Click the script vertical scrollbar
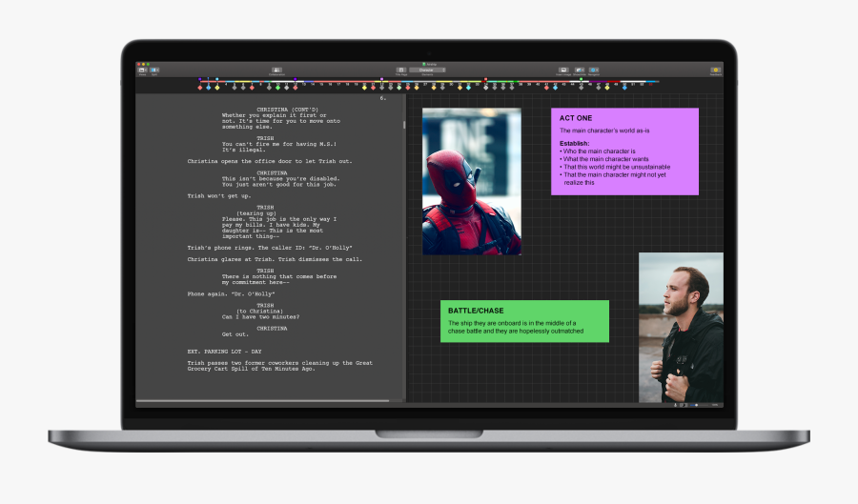Viewport: 858px width, 504px height. 404,124
